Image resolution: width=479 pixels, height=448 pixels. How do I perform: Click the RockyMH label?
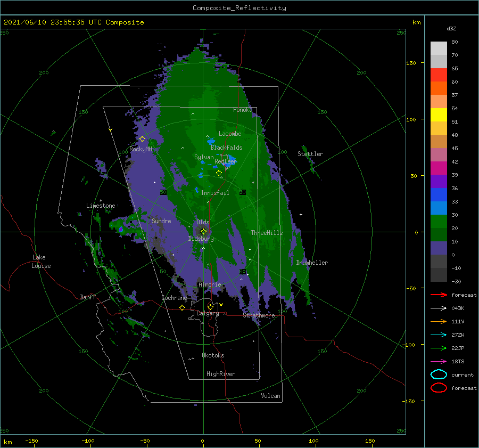(x=141, y=149)
